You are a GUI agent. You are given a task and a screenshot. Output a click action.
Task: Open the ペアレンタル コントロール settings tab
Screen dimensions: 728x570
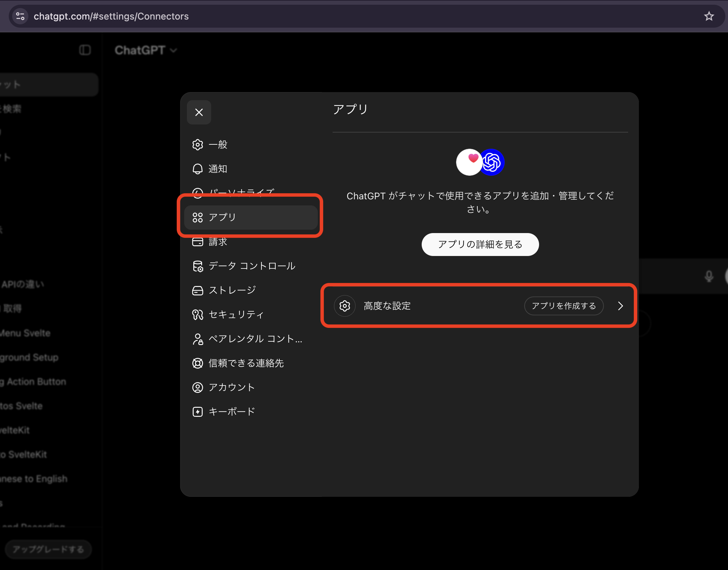pyautogui.click(x=251, y=339)
